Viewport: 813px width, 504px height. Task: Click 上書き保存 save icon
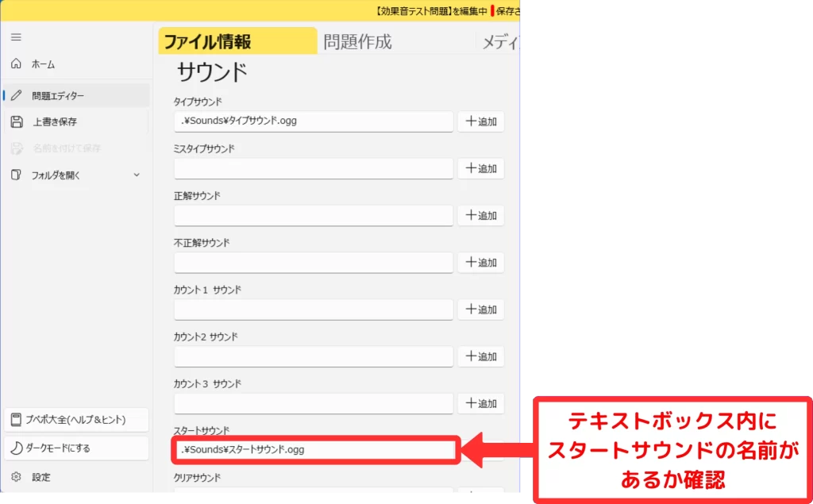coord(17,121)
